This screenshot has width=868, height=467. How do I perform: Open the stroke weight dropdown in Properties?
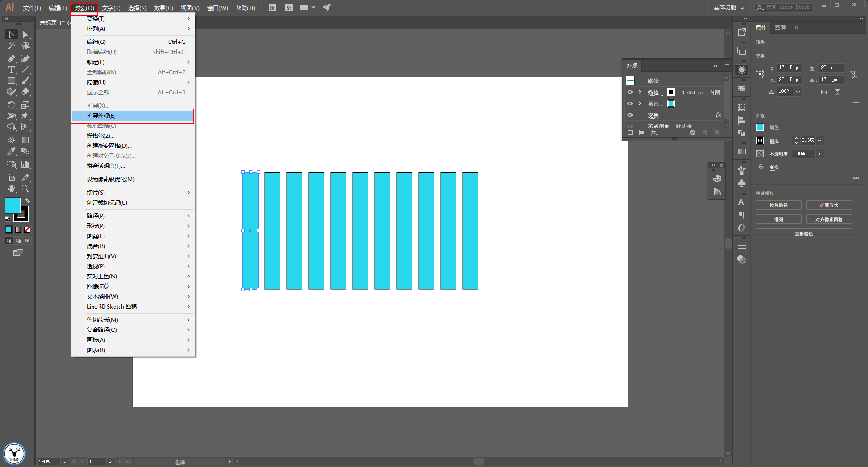click(x=819, y=141)
